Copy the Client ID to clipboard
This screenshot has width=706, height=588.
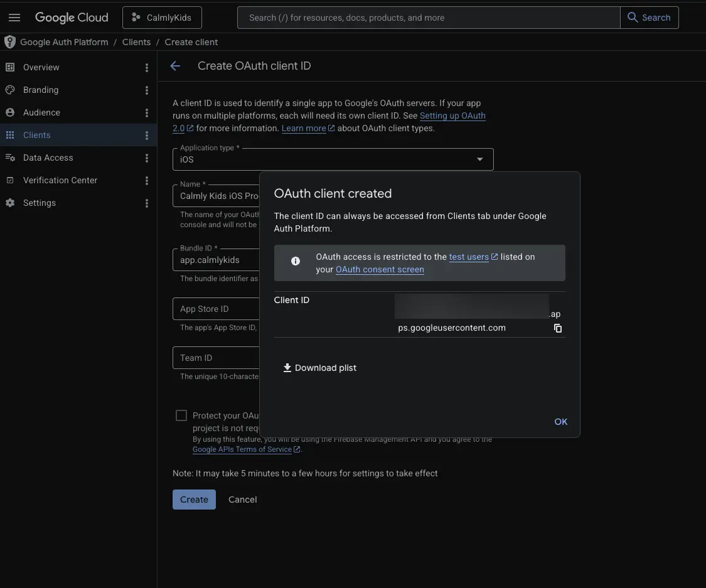[557, 328]
